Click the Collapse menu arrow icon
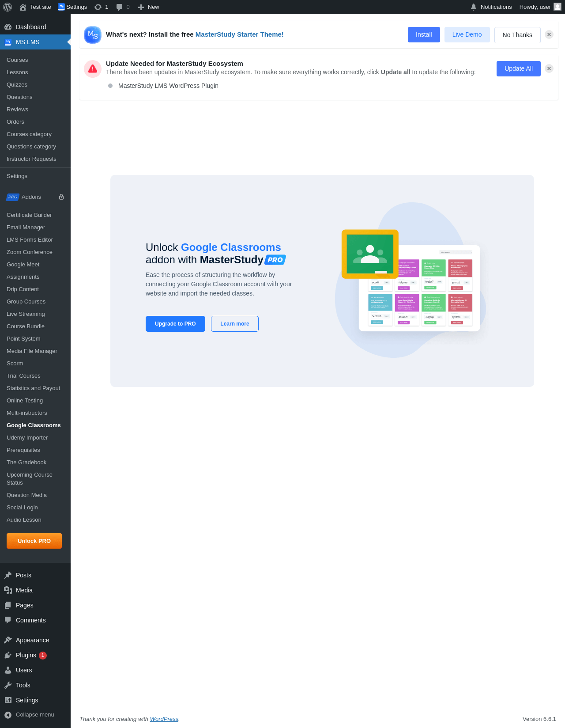The height and width of the screenshot is (728, 565). click(x=8, y=715)
